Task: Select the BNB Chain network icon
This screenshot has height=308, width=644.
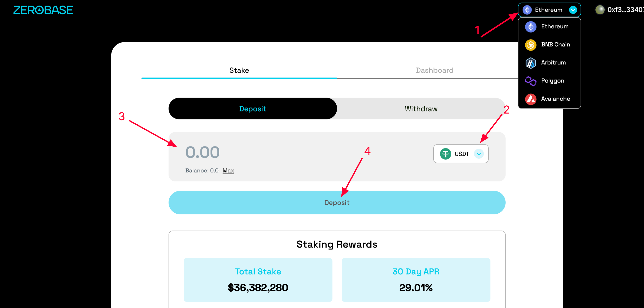Action: click(x=531, y=45)
